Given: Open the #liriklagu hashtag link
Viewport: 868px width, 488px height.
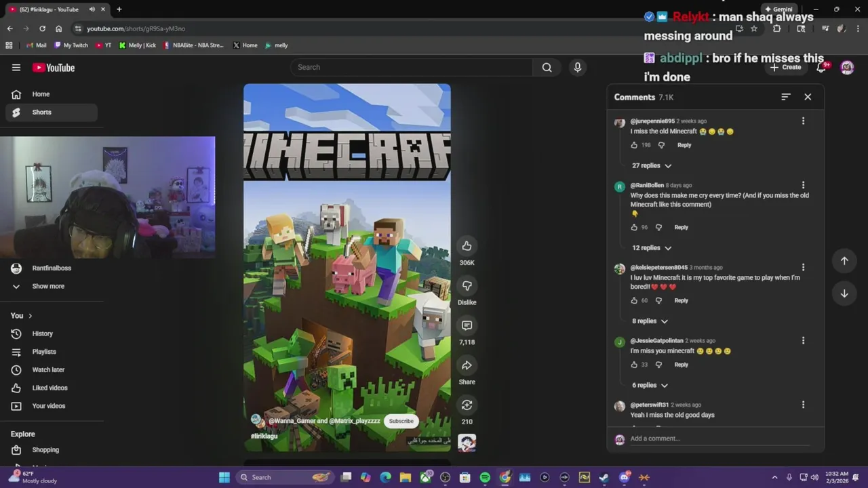Looking at the screenshot, I should [x=264, y=436].
